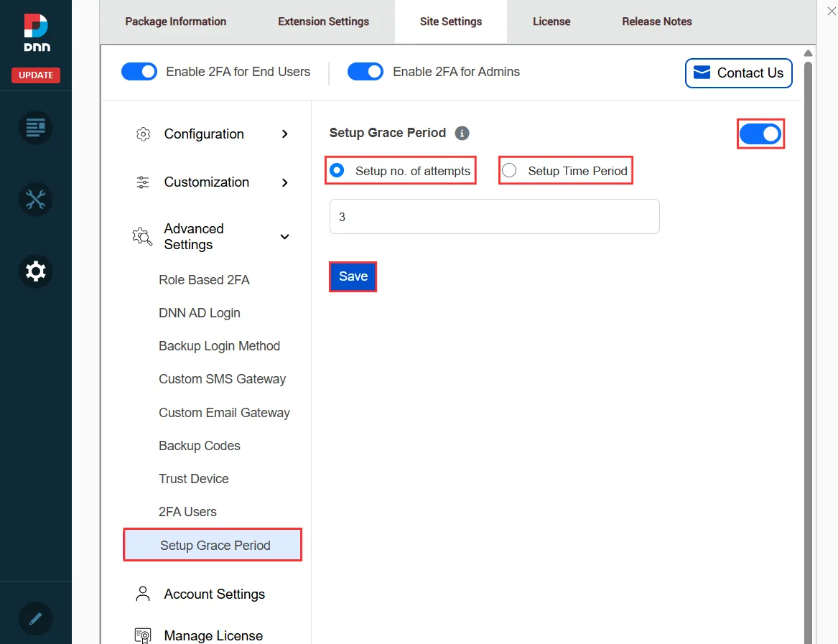Click the Account Settings person icon
Image resolution: width=838 pixels, height=644 pixels.
[x=143, y=594]
